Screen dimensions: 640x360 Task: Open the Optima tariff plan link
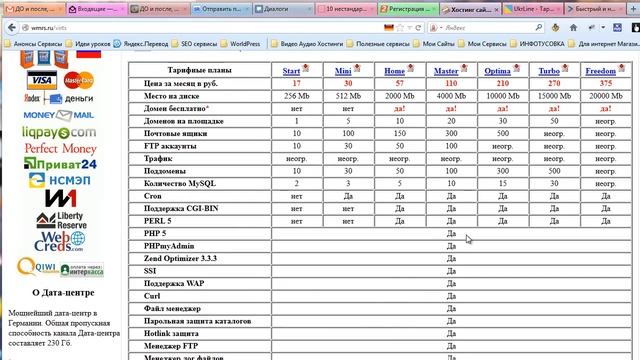coord(497,71)
